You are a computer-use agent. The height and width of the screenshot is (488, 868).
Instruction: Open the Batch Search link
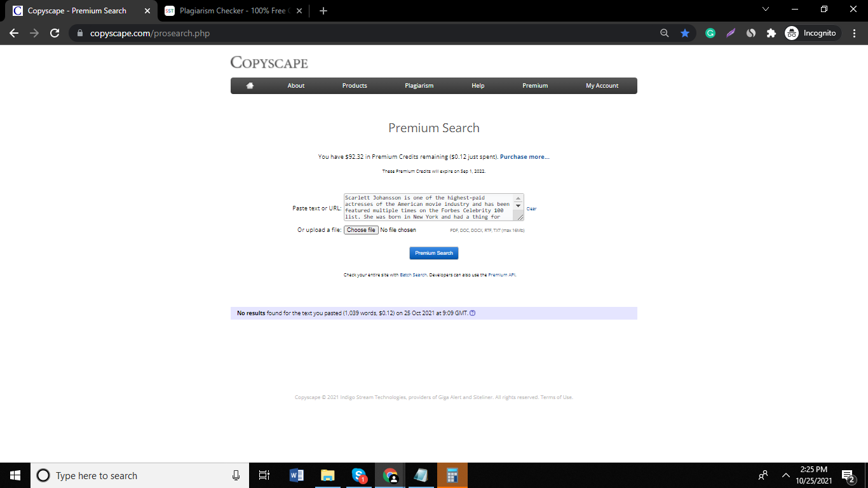click(x=414, y=275)
